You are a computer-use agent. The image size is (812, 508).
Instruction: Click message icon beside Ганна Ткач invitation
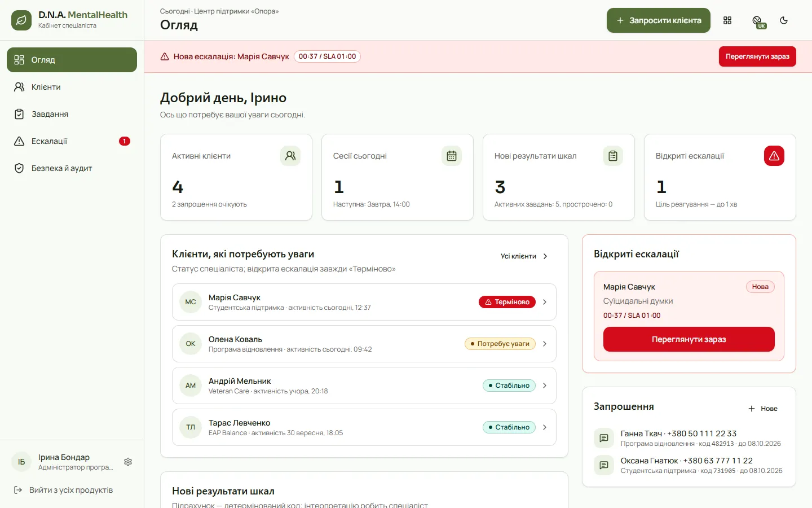(x=604, y=438)
